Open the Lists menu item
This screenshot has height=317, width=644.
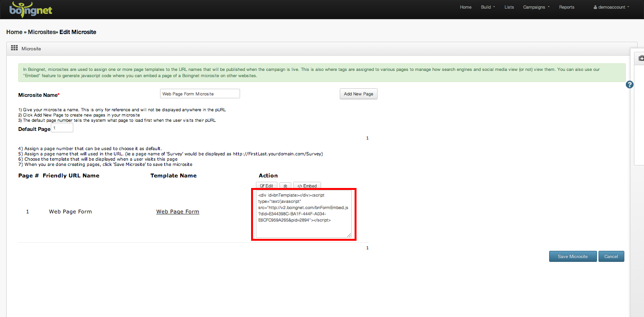pos(509,7)
